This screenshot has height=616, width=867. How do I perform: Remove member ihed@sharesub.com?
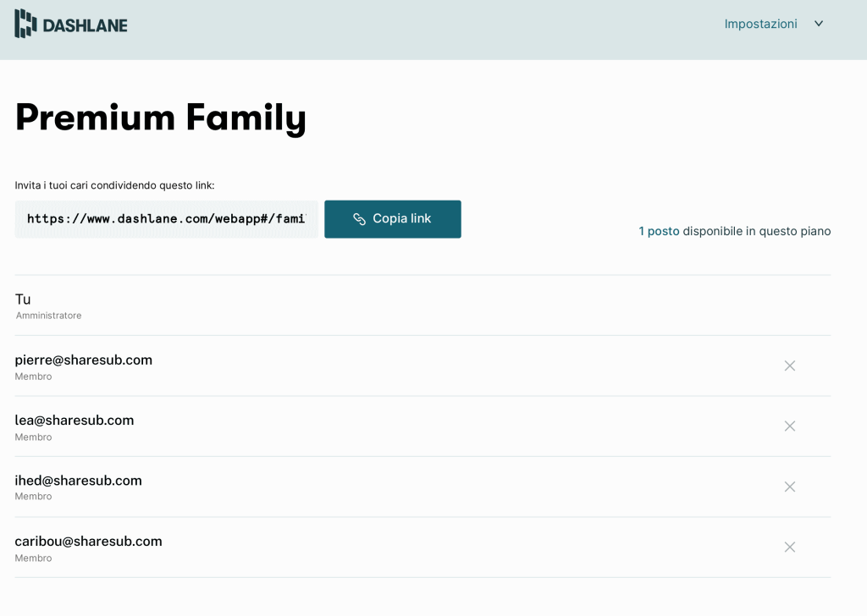[790, 487]
